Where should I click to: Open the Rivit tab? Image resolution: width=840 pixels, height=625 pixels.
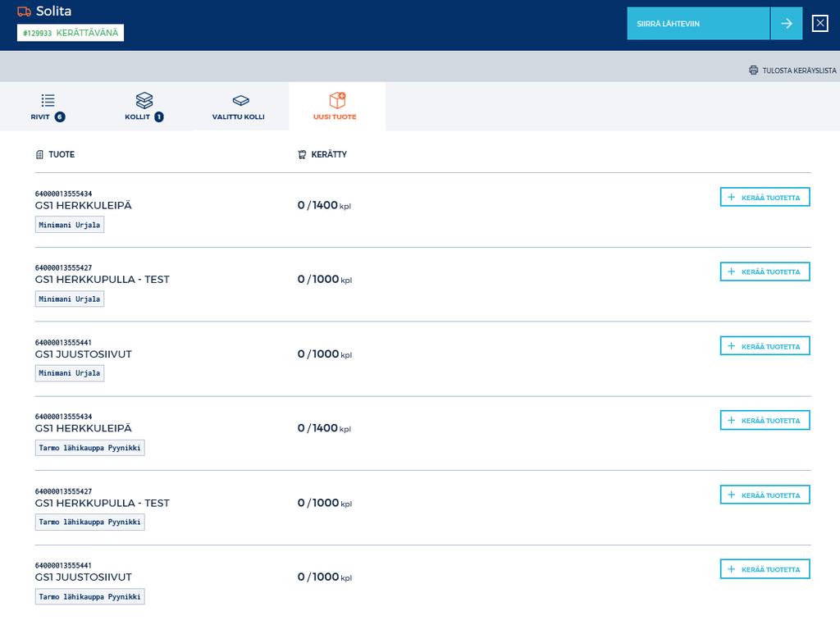pyautogui.click(x=48, y=107)
